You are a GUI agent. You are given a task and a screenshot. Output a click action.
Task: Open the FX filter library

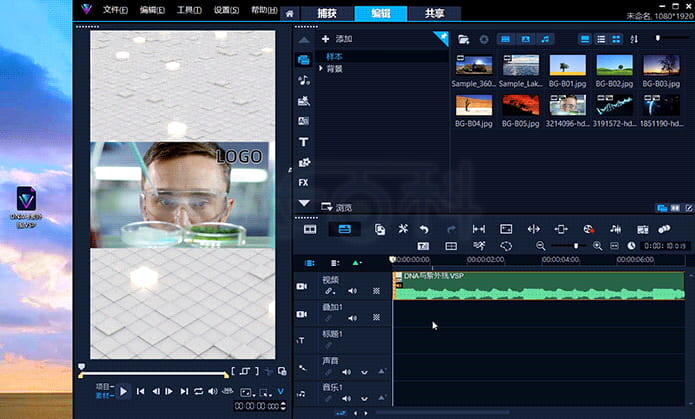304,183
